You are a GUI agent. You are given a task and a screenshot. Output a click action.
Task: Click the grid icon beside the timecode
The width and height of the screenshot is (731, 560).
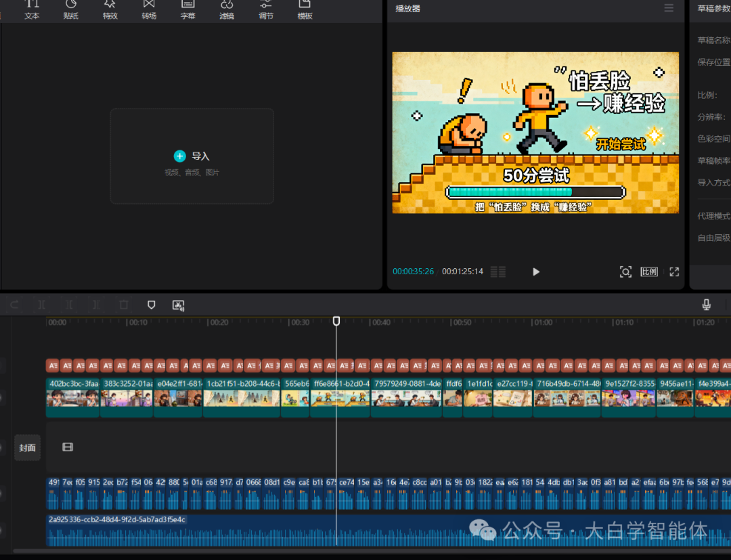coord(498,272)
